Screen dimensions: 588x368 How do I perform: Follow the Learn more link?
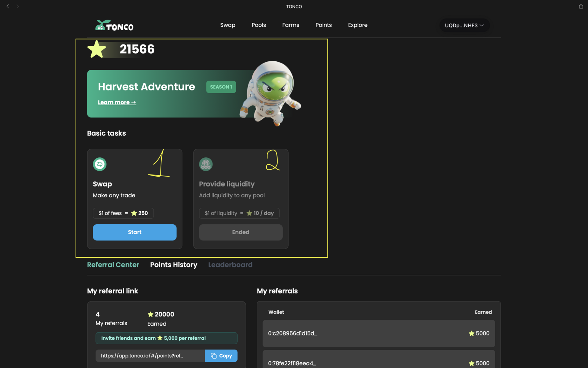tap(117, 102)
